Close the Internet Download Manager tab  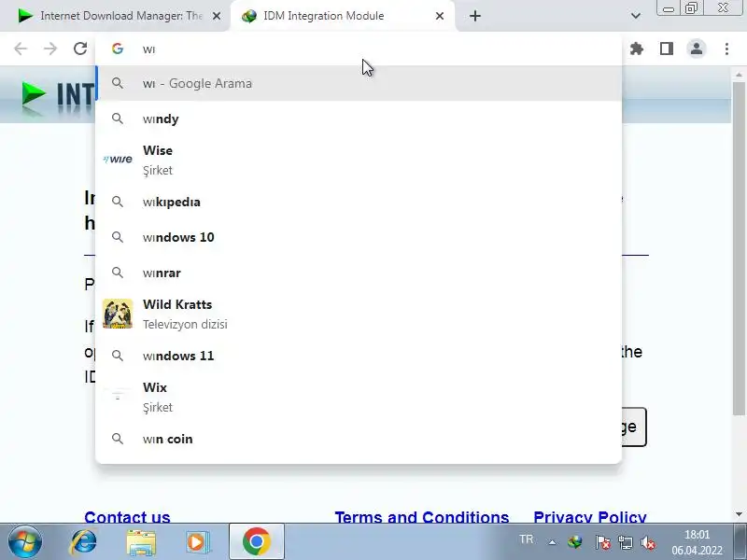pos(217,16)
